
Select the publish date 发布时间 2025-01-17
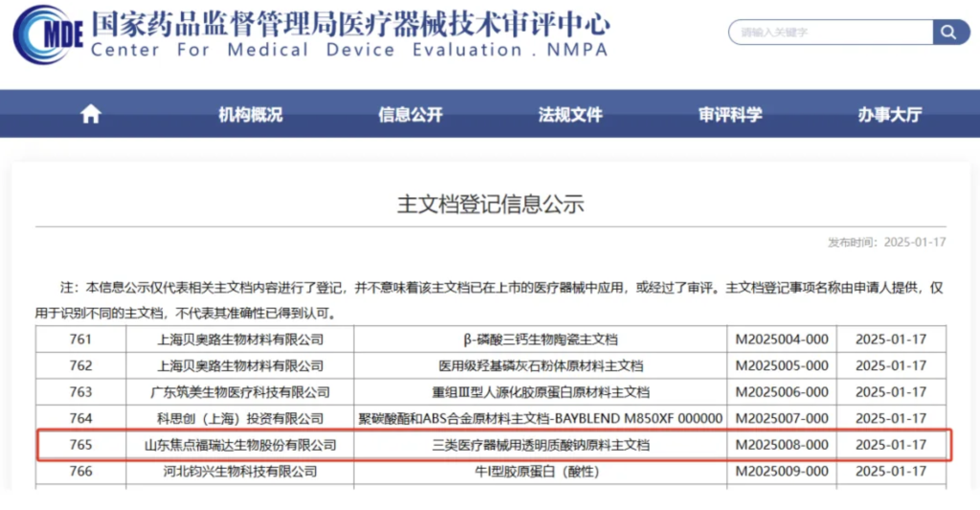[x=887, y=242]
